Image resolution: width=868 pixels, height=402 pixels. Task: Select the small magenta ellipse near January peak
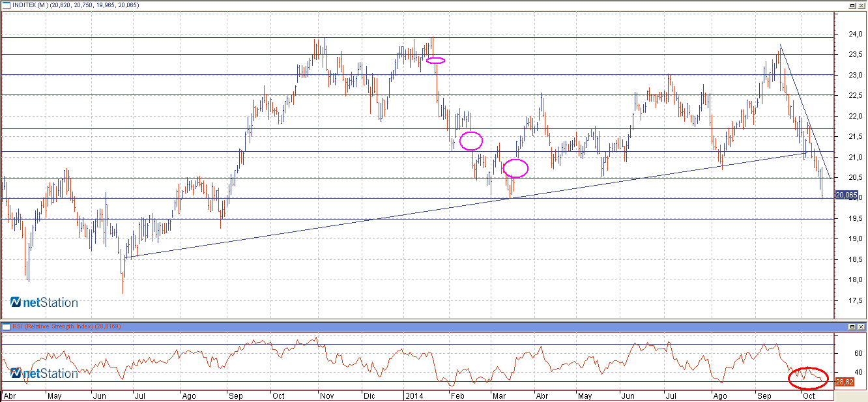click(435, 61)
